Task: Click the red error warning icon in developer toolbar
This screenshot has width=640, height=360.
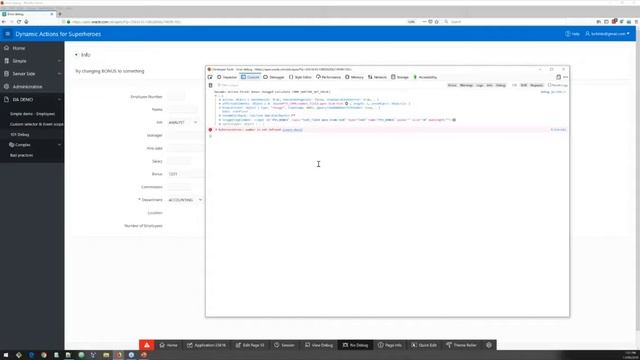Action: (147, 345)
